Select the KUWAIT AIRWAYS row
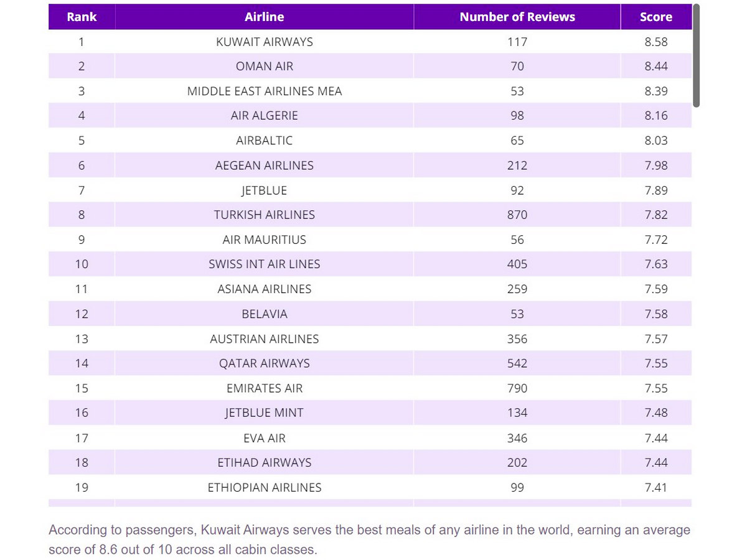The image size is (747, 560). [370, 42]
